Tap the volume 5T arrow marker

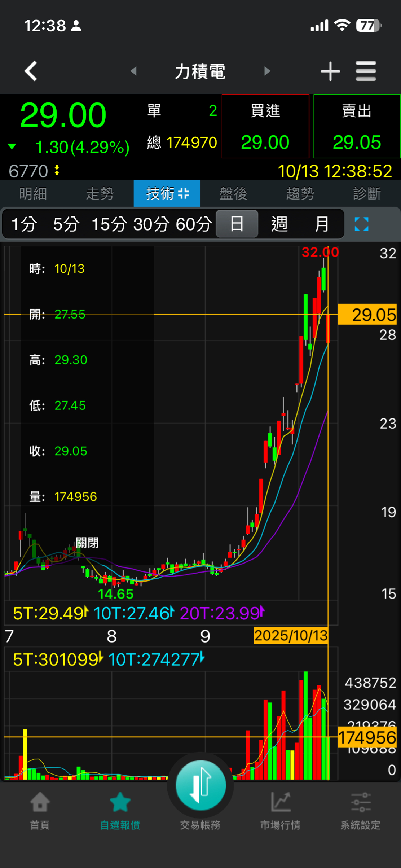click(101, 658)
